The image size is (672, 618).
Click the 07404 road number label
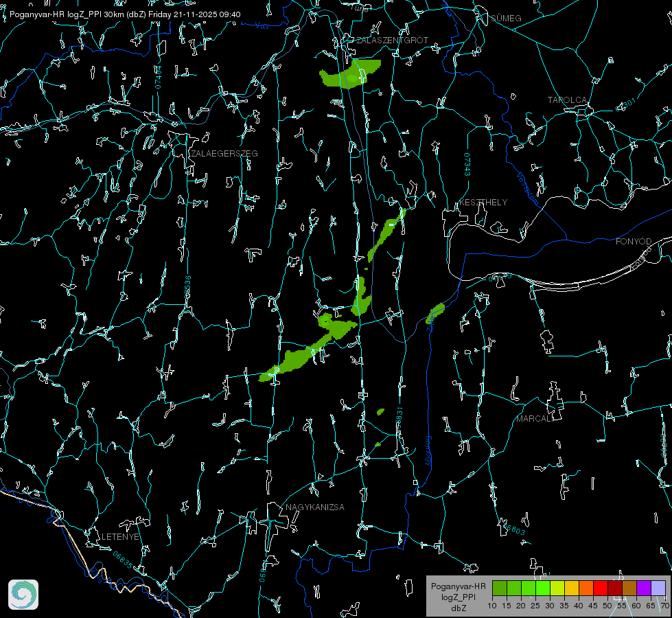pos(159,77)
